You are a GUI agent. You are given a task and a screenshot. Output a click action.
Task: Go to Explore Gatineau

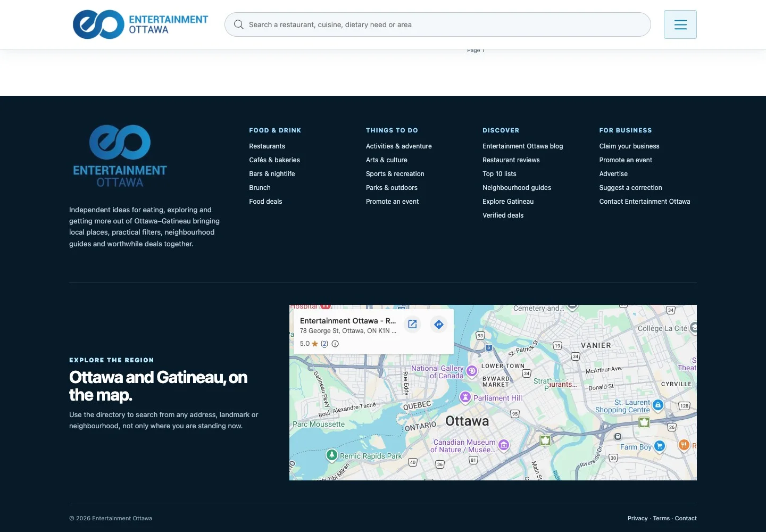coord(508,202)
